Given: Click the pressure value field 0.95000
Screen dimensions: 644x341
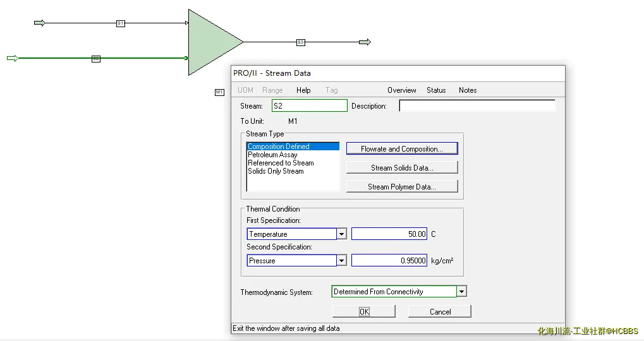Looking at the screenshot, I should pos(389,261).
